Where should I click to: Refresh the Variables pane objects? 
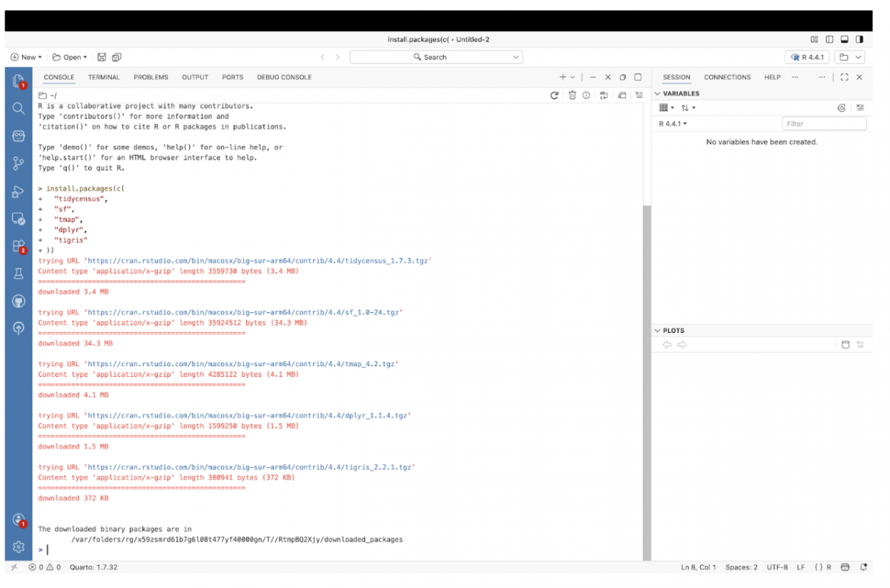[842, 108]
